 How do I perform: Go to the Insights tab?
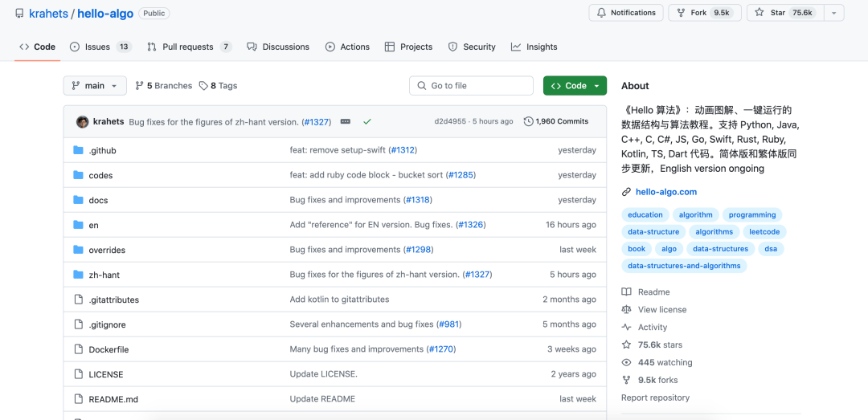pyautogui.click(x=534, y=47)
